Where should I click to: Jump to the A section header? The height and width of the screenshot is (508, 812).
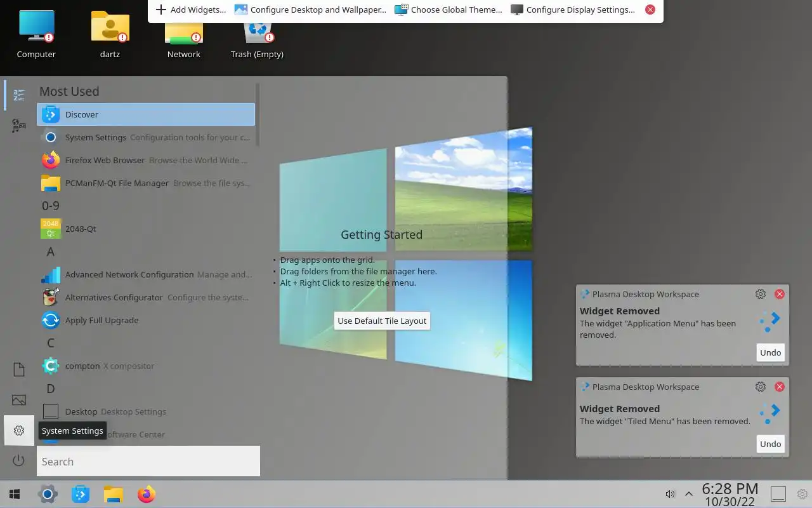[51, 251]
